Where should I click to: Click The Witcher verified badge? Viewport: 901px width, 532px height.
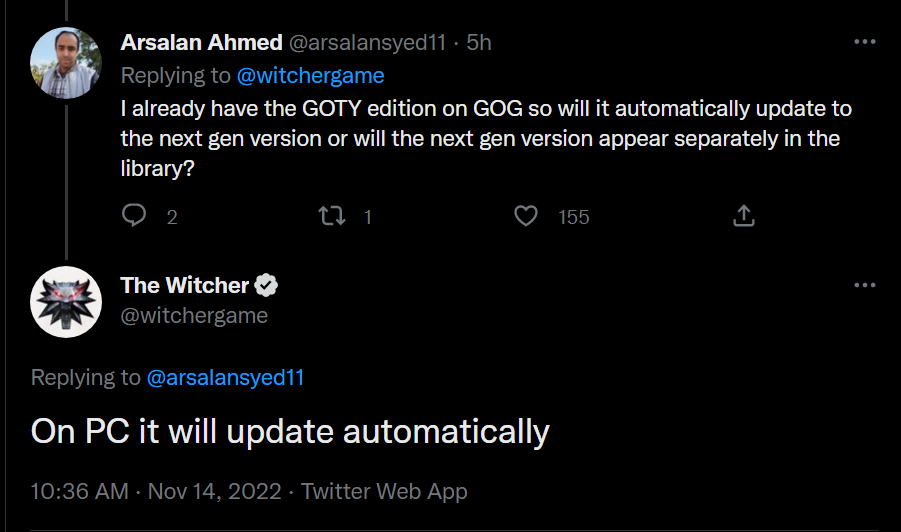coord(266,285)
